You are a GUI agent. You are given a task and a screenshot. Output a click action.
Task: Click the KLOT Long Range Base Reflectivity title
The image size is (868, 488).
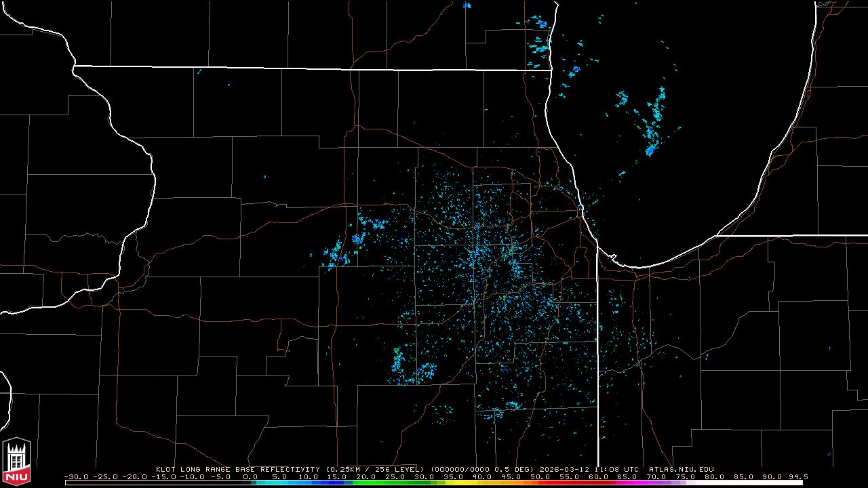point(240,469)
